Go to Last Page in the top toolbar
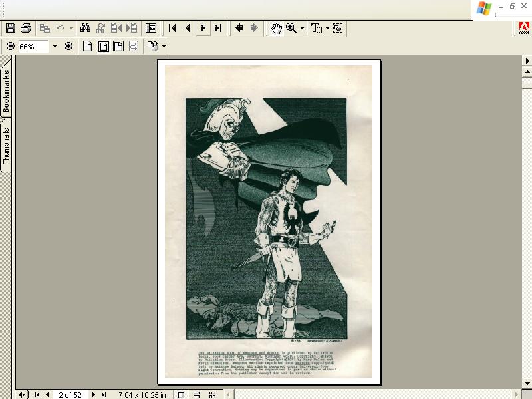532x399 pixels. (x=218, y=28)
